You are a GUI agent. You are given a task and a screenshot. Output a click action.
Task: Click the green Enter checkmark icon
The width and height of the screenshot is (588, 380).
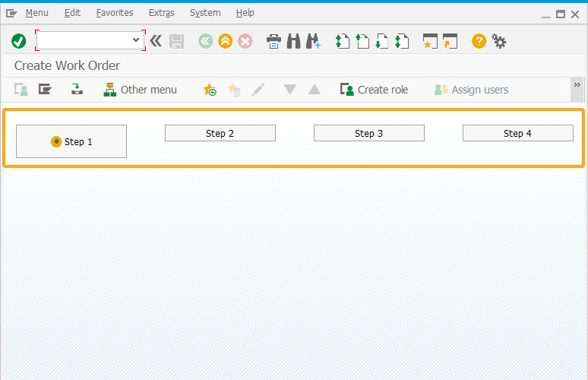click(x=18, y=41)
